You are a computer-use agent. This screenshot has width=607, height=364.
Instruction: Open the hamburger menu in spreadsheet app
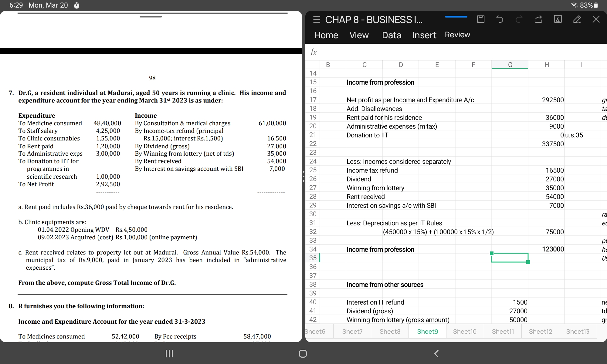point(317,20)
